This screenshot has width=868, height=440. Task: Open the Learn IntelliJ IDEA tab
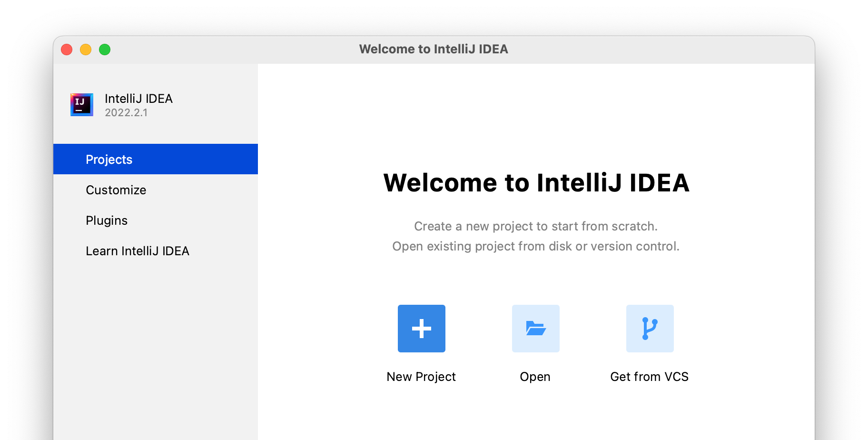click(x=156, y=250)
